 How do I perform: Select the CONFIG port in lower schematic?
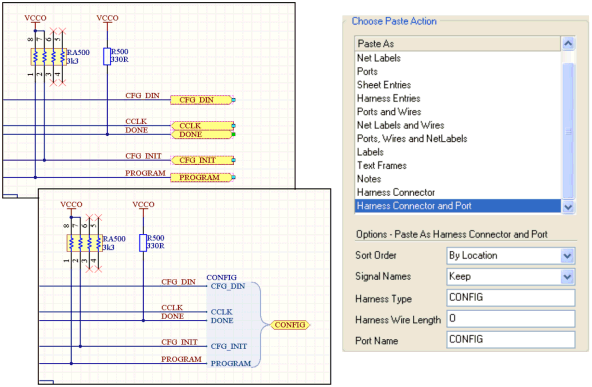[290, 325]
